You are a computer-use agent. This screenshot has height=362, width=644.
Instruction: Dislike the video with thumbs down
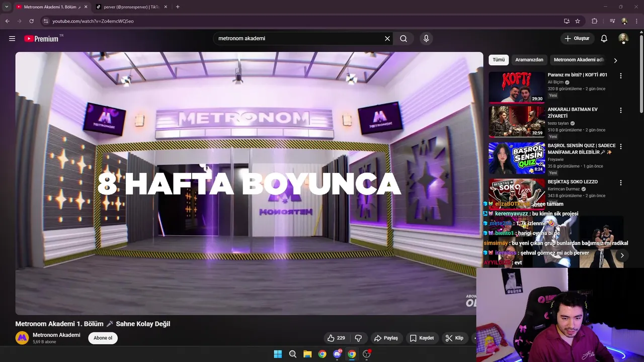pos(359,338)
